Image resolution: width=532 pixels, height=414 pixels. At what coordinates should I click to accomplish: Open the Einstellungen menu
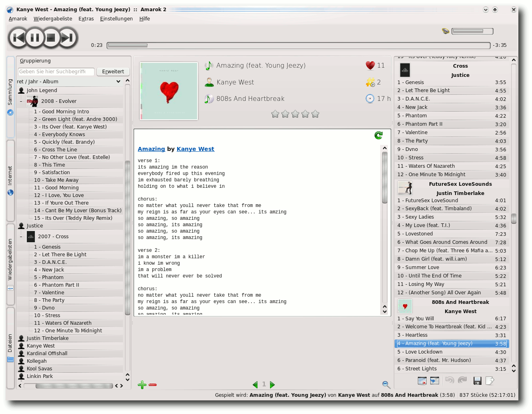coord(116,19)
